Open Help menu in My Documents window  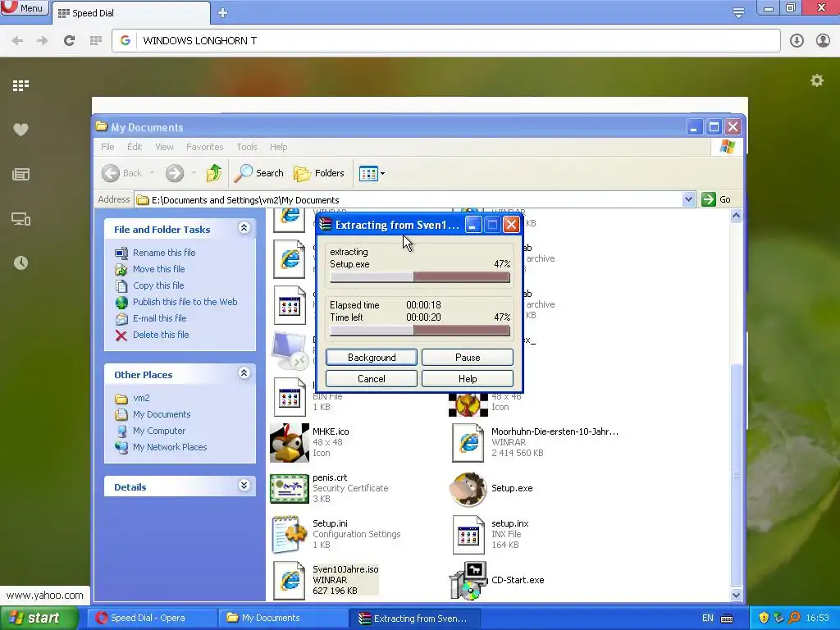[x=278, y=147]
